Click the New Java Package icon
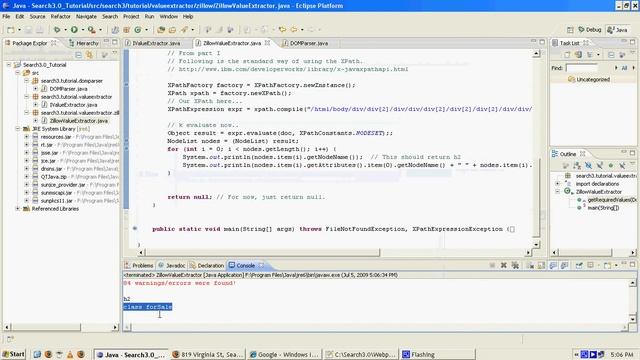The image size is (640, 360). tap(127, 30)
